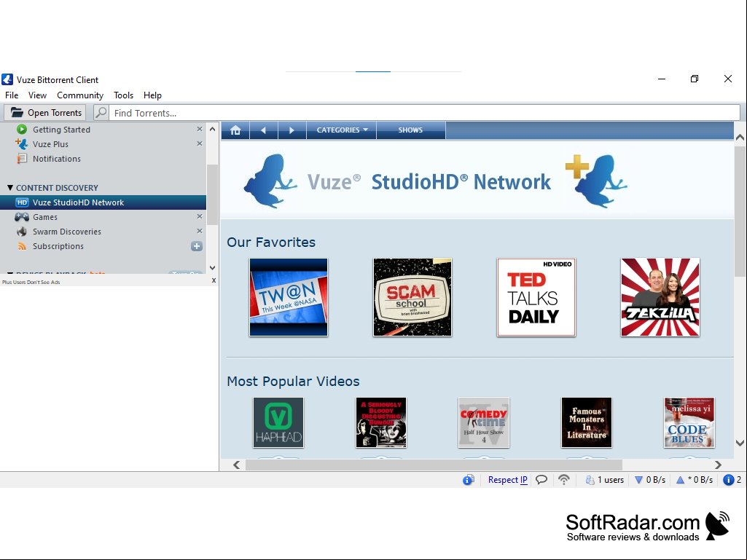
Task: Select the Vuze StudioHD Network entry
Action: 103,202
